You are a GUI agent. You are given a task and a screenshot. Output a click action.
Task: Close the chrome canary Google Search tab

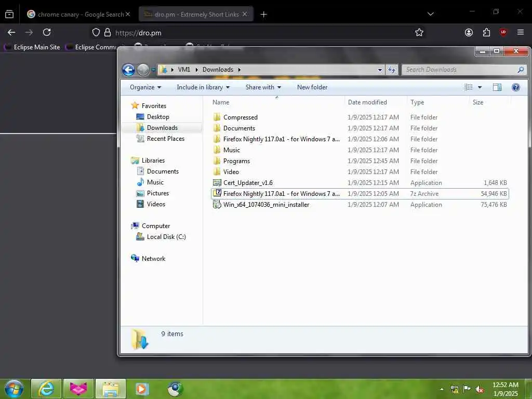(x=128, y=14)
